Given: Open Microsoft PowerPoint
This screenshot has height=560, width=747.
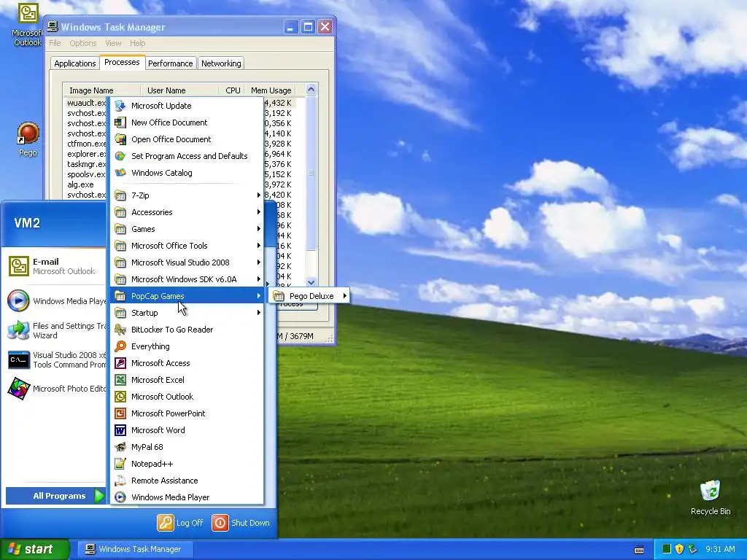Looking at the screenshot, I should pyautogui.click(x=187, y=413).
